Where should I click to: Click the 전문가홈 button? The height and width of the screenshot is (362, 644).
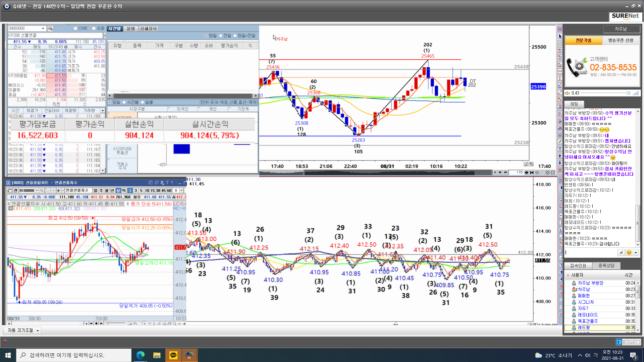[x=584, y=40]
